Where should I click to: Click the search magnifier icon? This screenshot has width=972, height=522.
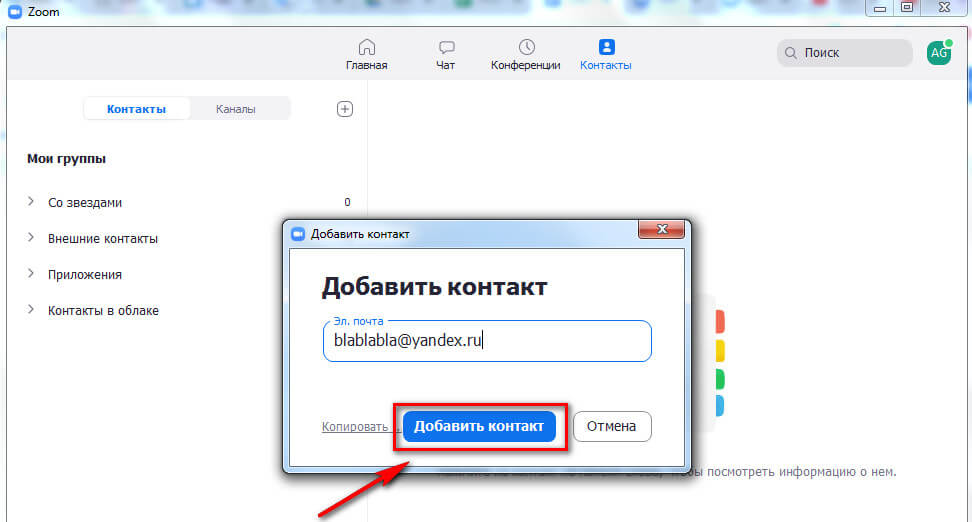pyautogui.click(x=790, y=53)
